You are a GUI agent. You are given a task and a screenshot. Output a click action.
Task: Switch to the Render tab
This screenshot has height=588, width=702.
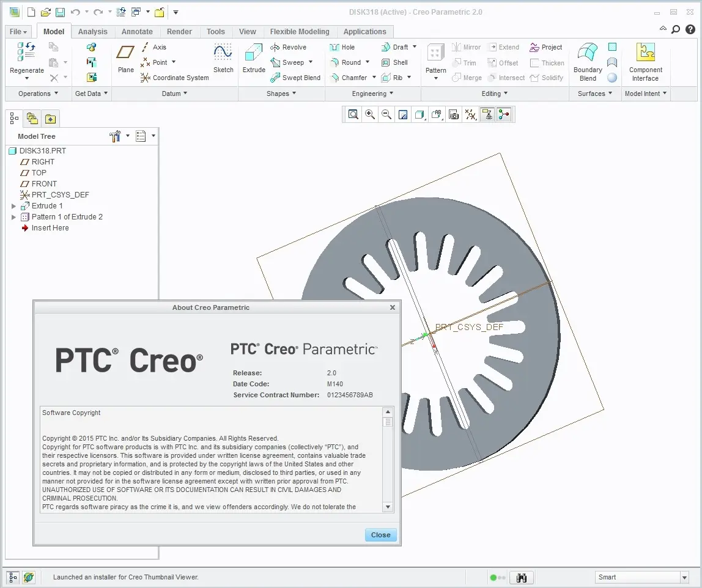(179, 32)
